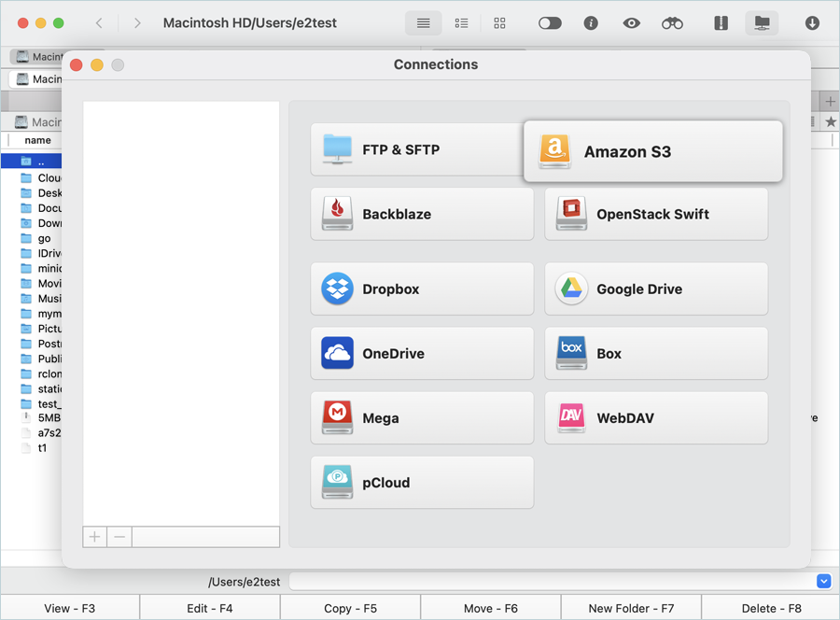Click the name column header in file list
The image size is (840, 620).
pyautogui.click(x=37, y=140)
